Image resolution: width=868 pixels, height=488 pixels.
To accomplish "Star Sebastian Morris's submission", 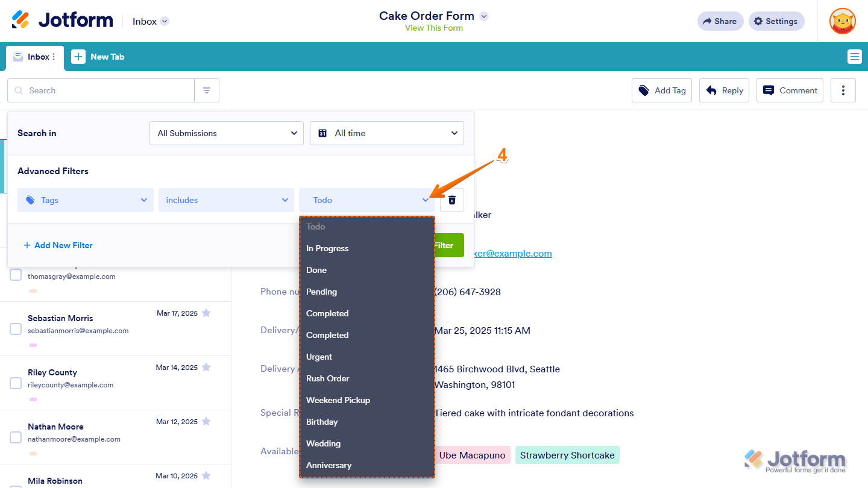I will tap(206, 313).
